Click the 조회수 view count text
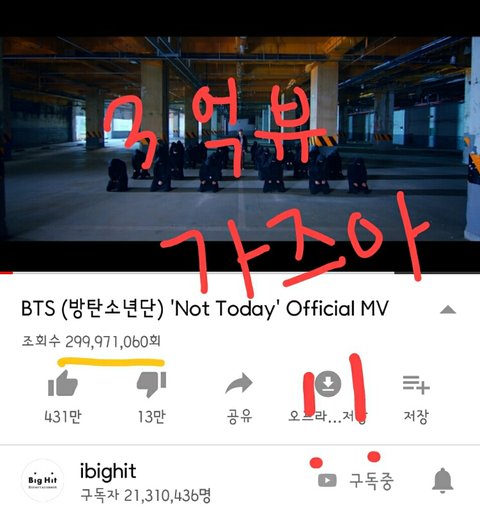Viewport: 480px width, 515px height. (x=91, y=342)
